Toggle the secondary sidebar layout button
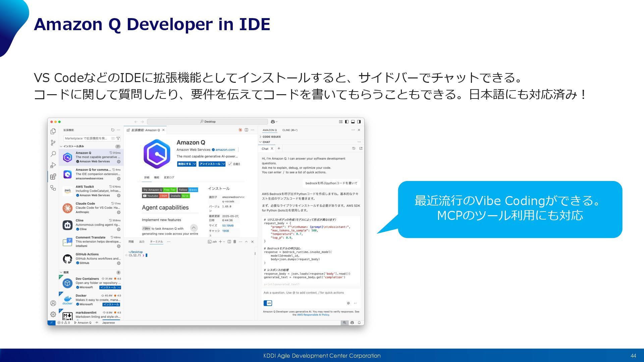Image resolution: width=644 pixels, height=362 pixels. 359,122
